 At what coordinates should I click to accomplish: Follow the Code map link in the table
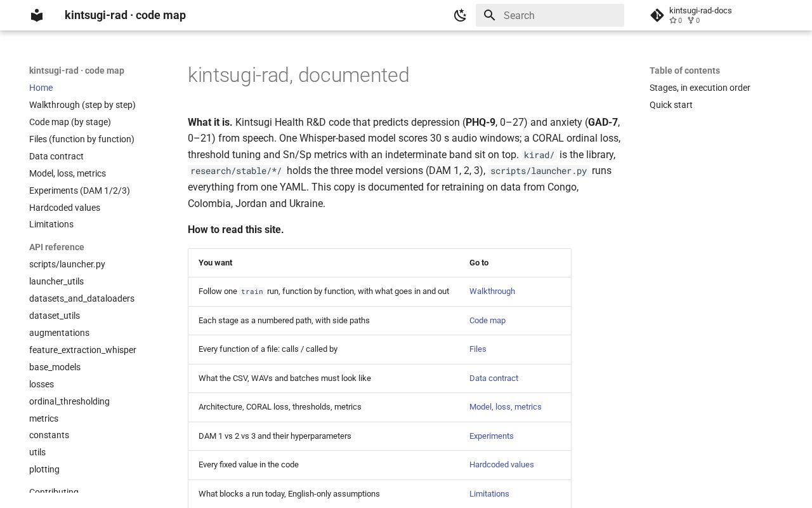487,321
